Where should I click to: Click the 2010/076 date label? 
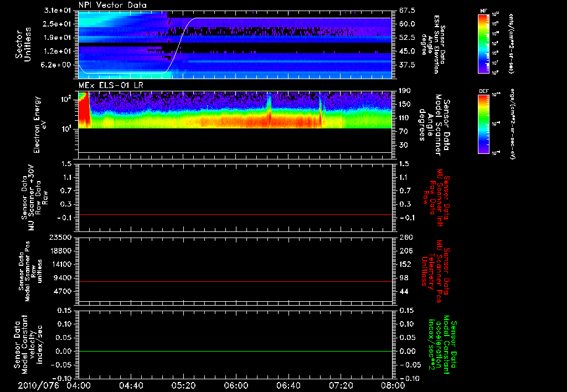point(38,386)
